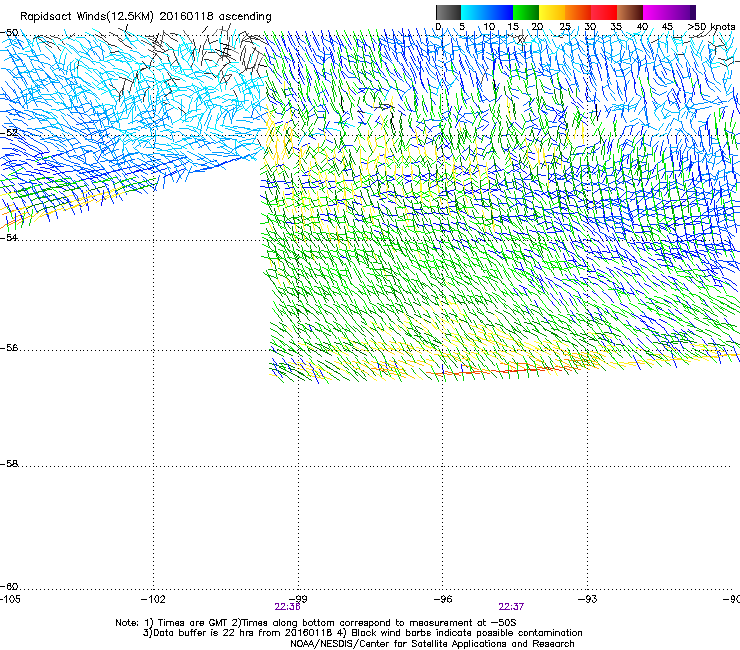Click the red high-wind barbs near -56
740x650 pixels.
point(500,371)
